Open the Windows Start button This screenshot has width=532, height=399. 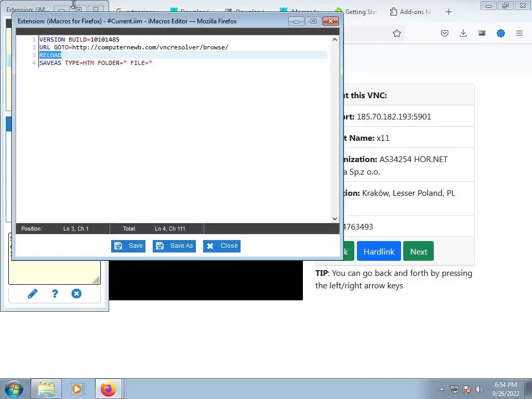pos(14,389)
